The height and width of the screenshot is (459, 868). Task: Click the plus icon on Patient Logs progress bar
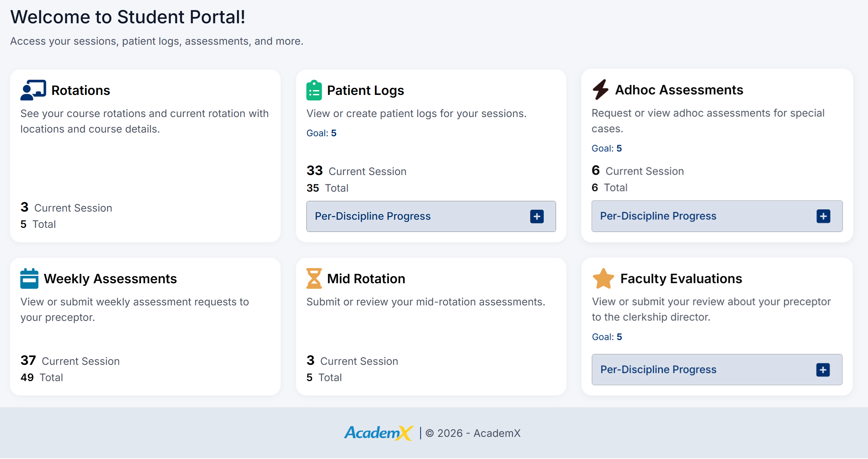pyautogui.click(x=537, y=216)
